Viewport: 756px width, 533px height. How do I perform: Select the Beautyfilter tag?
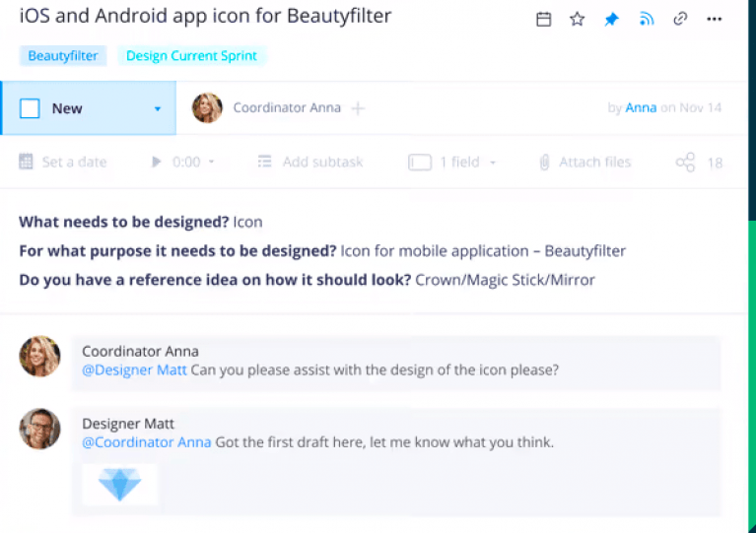(63, 56)
